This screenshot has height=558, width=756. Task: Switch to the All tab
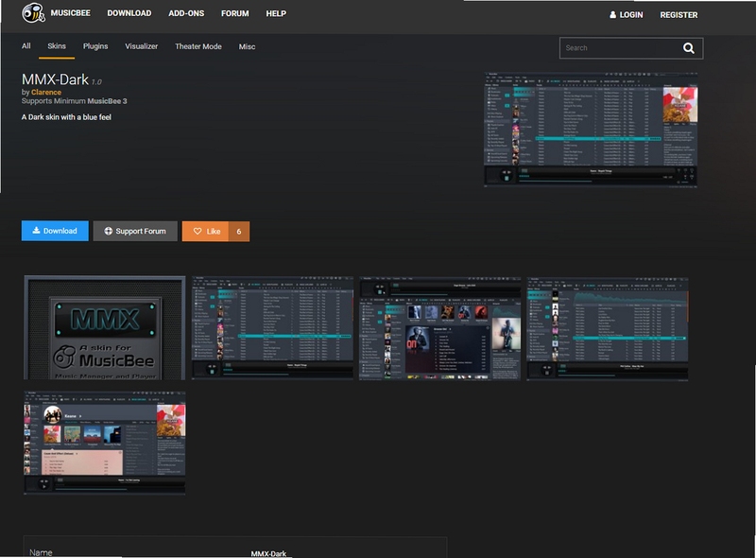click(x=26, y=45)
